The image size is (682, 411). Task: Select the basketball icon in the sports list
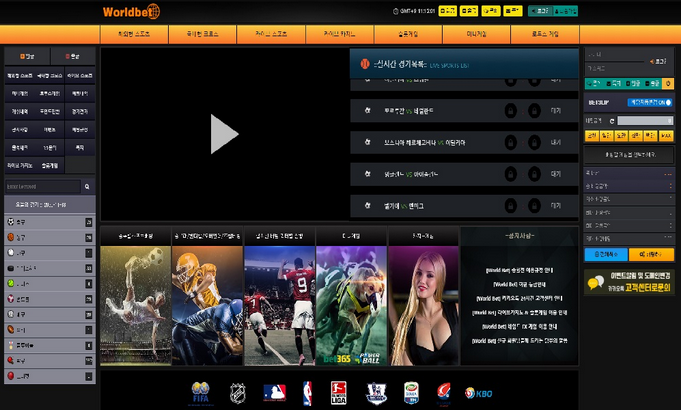point(11,237)
